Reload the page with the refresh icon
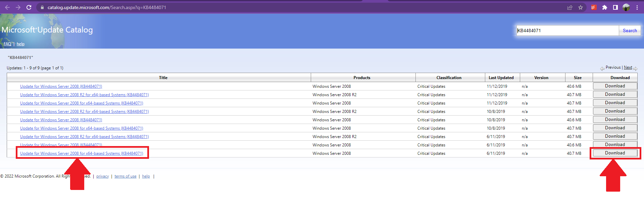Image resolution: width=644 pixels, height=198 pixels. [29, 7]
